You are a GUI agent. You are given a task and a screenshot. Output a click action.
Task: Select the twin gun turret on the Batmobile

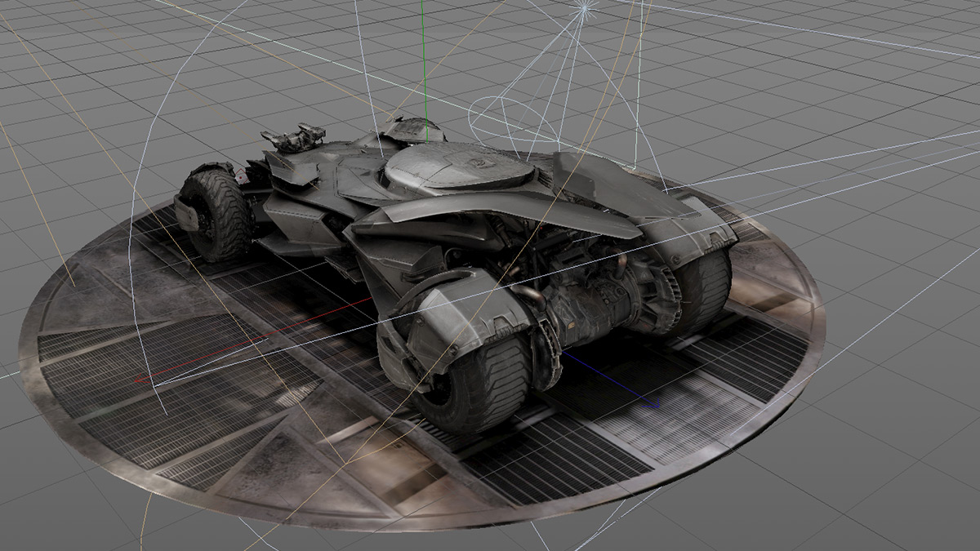pos(293,136)
